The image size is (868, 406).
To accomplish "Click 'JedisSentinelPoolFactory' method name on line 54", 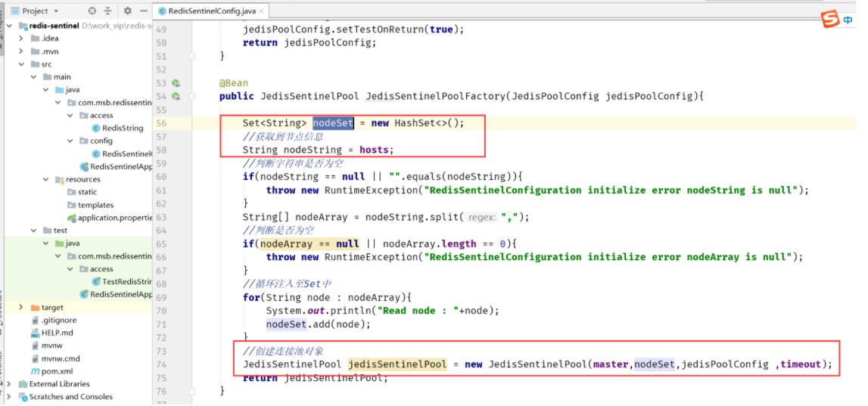I will coord(436,97).
